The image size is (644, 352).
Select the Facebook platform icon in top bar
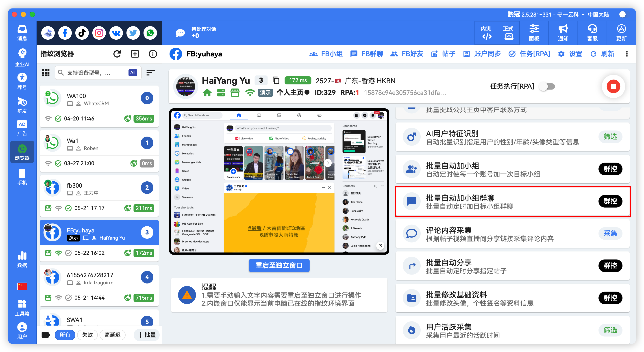click(65, 33)
